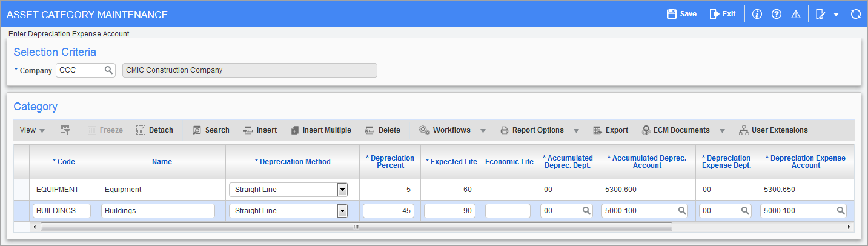This screenshot has height=246, width=868.
Task: Edit the Expected Life field showing 90
Action: point(449,211)
